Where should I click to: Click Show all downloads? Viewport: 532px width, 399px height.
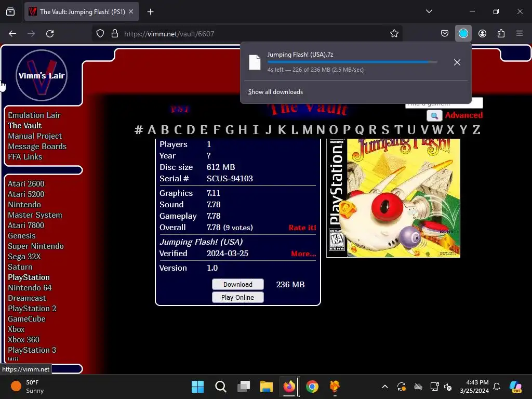pos(275,92)
